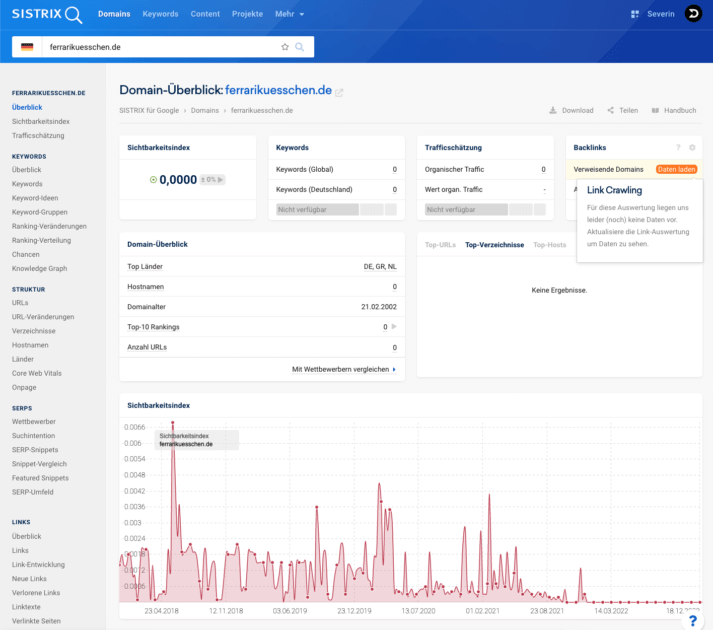Switch to the Top-Hosts tab

coord(549,244)
